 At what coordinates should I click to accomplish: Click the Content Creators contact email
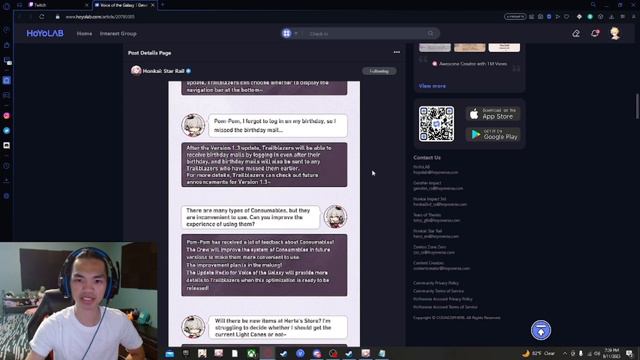(x=441, y=269)
